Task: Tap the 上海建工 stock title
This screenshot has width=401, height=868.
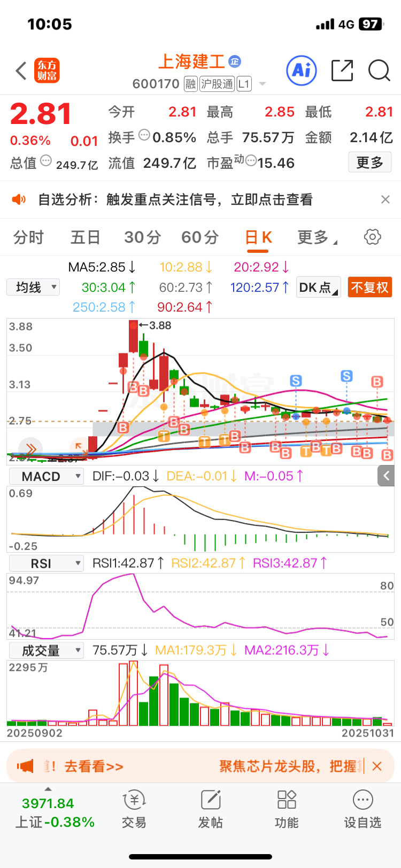Action: pyautogui.click(x=191, y=62)
